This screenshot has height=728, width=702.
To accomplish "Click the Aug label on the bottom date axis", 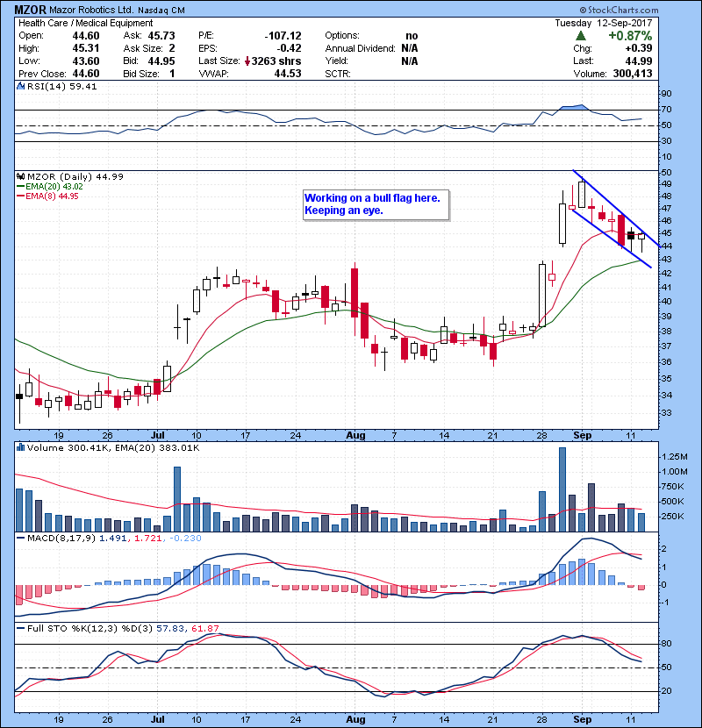I will (356, 719).
